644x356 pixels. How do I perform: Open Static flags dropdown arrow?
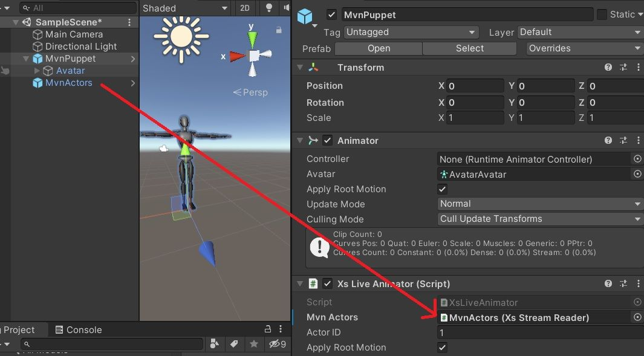(640, 15)
